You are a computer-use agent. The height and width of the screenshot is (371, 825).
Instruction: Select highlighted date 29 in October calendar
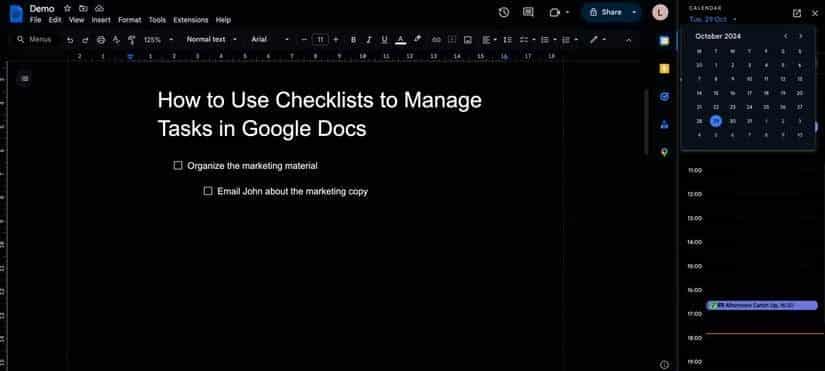coord(716,121)
